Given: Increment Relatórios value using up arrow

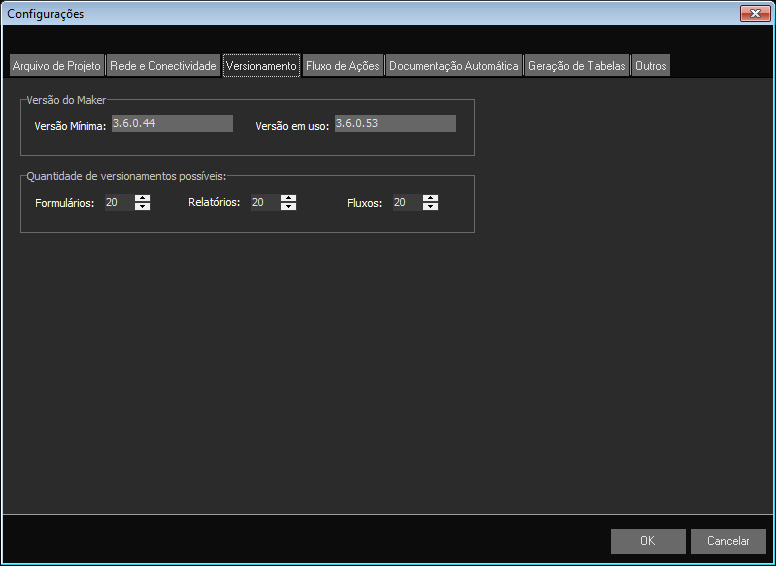Looking at the screenshot, I should pos(289,198).
